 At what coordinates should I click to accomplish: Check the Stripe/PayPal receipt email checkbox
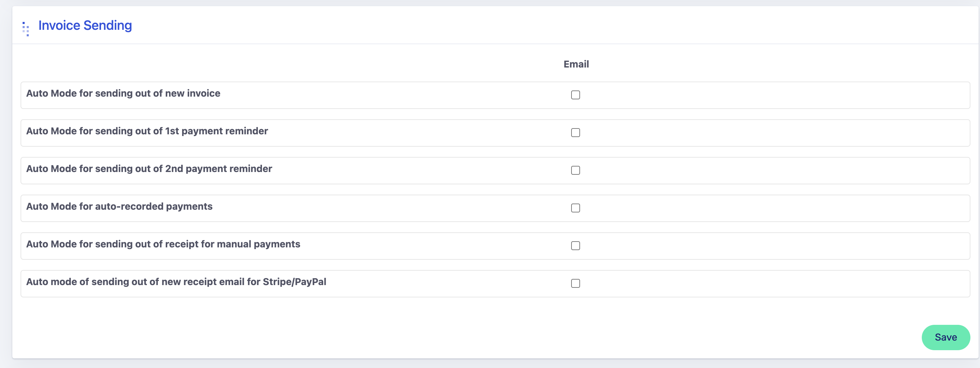[x=575, y=283]
